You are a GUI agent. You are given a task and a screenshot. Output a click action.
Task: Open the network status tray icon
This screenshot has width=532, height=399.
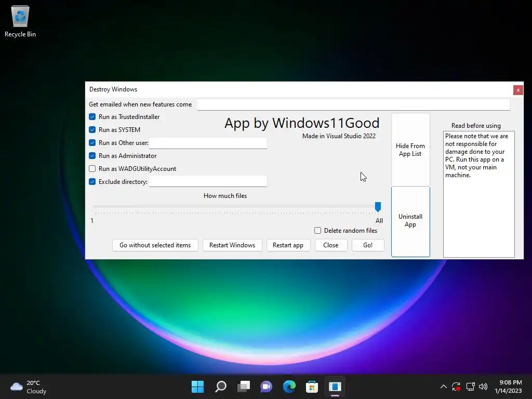click(470, 387)
